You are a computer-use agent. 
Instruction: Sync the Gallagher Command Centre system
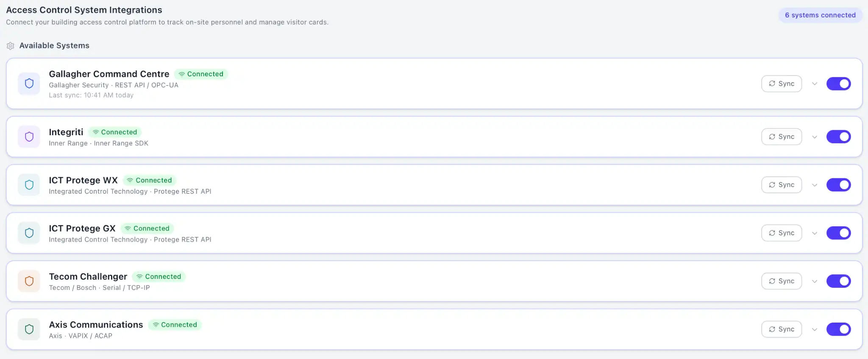[782, 83]
